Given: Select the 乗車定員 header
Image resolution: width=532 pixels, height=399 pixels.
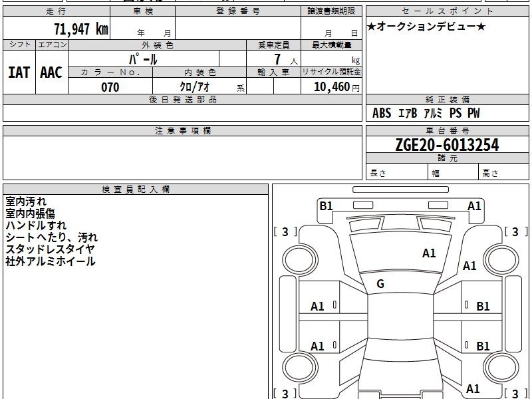Looking at the screenshot, I should 273,45.
